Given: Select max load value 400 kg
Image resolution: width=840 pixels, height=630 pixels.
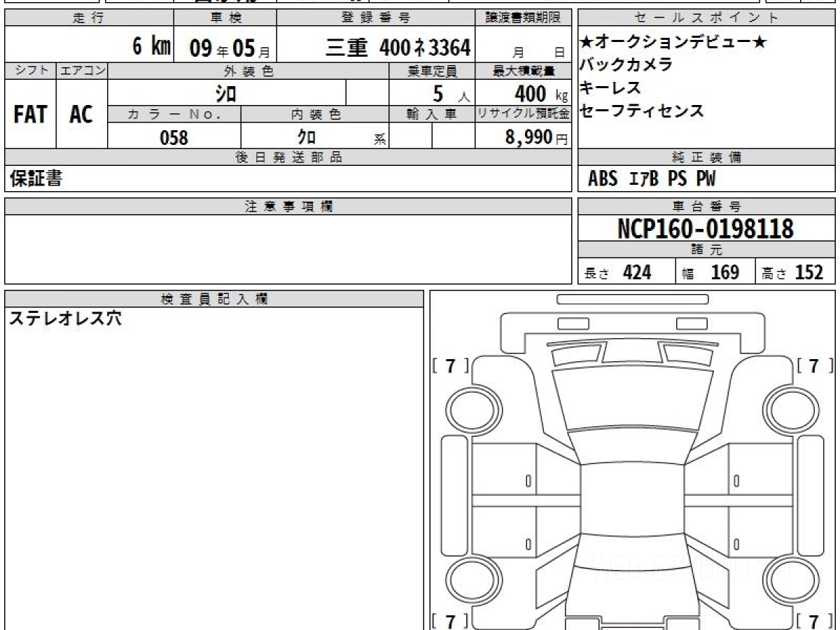Looking at the screenshot, I should (x=541, y=92).
